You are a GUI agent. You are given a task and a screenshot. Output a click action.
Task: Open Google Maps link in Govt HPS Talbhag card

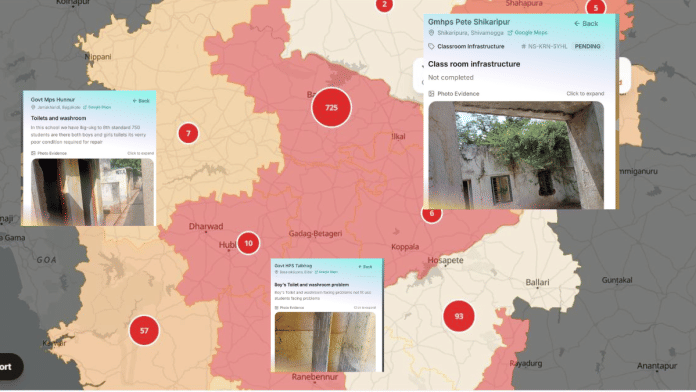(326, 272)
